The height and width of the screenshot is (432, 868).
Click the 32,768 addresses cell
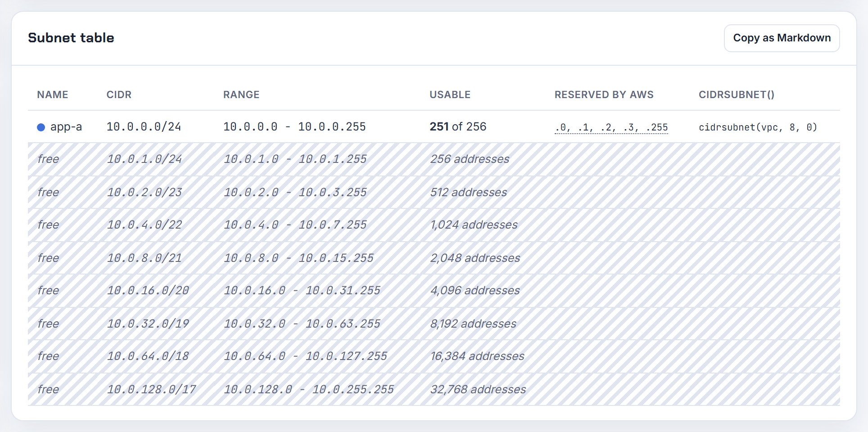pyautogui.click(x=478, y=390)
